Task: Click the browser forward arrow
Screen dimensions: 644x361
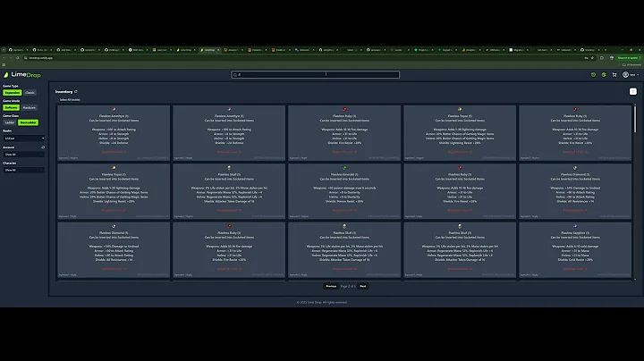Action: (11, 58)
